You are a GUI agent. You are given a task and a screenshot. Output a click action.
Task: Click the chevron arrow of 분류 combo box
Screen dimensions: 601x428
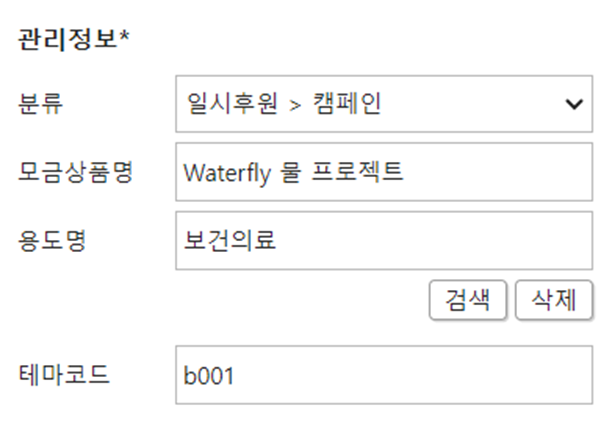pyautogui.click(x=574, y=103)
